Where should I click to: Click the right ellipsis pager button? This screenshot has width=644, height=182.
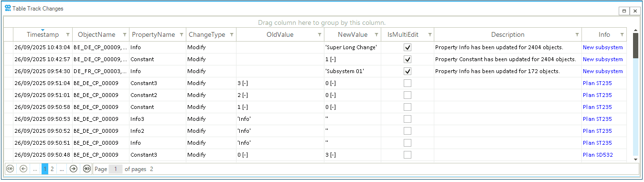pos(62,169)
